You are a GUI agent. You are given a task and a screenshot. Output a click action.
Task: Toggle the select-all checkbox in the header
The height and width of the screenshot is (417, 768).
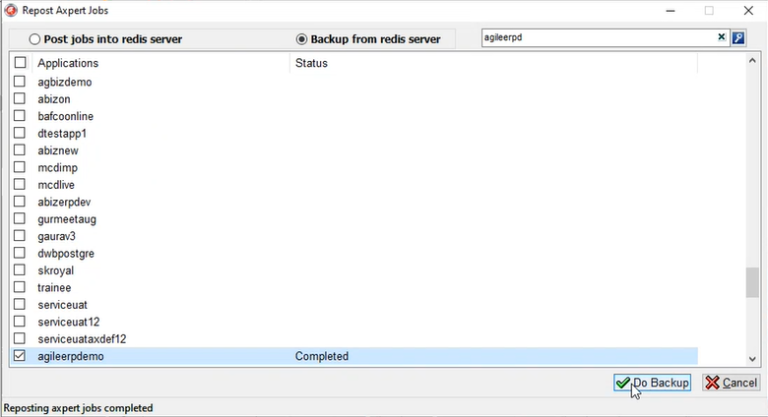point(20,63)
